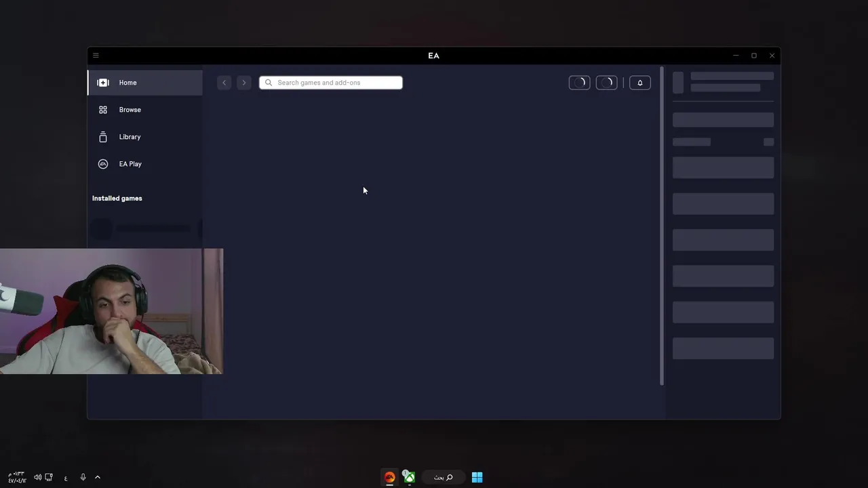Screen dimensions: 868x488
Task: Click the main content vertical scrollbar
Action: click(x=662, y=227)
